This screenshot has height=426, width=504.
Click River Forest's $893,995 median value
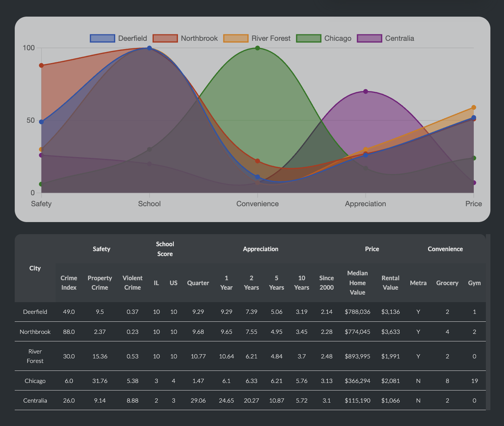357,356
